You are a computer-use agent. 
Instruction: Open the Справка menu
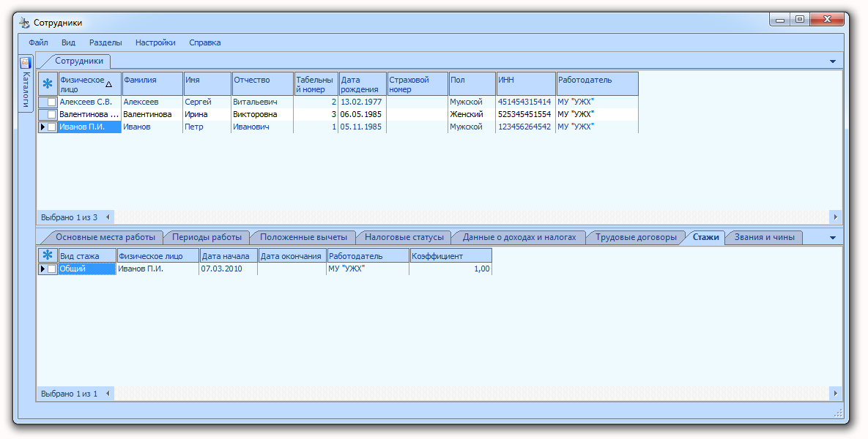tap(205, 42)
